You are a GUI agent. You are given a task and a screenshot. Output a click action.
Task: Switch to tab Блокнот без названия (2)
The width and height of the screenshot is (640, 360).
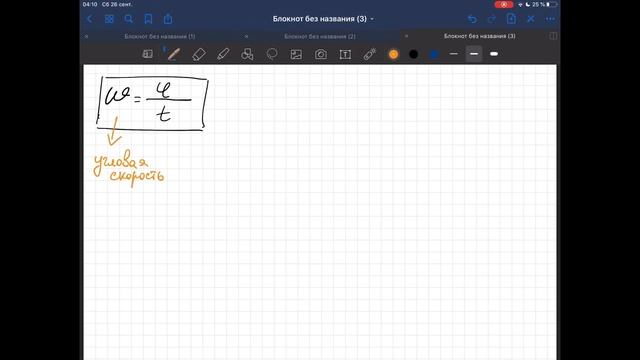pos(320,36)
